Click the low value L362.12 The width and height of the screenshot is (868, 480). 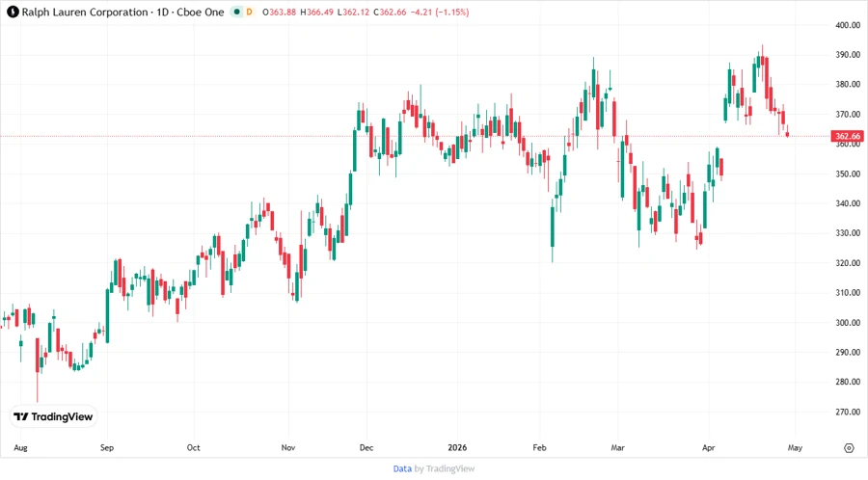point(353,13)
